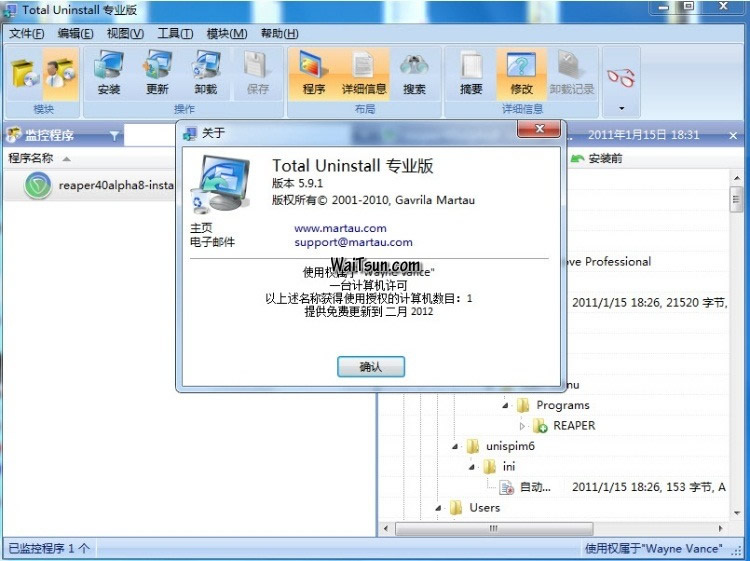This screenshot has height=561, width=750.
Task: Select the 程序 (Program) layout view icon
Action: [314, 73]
